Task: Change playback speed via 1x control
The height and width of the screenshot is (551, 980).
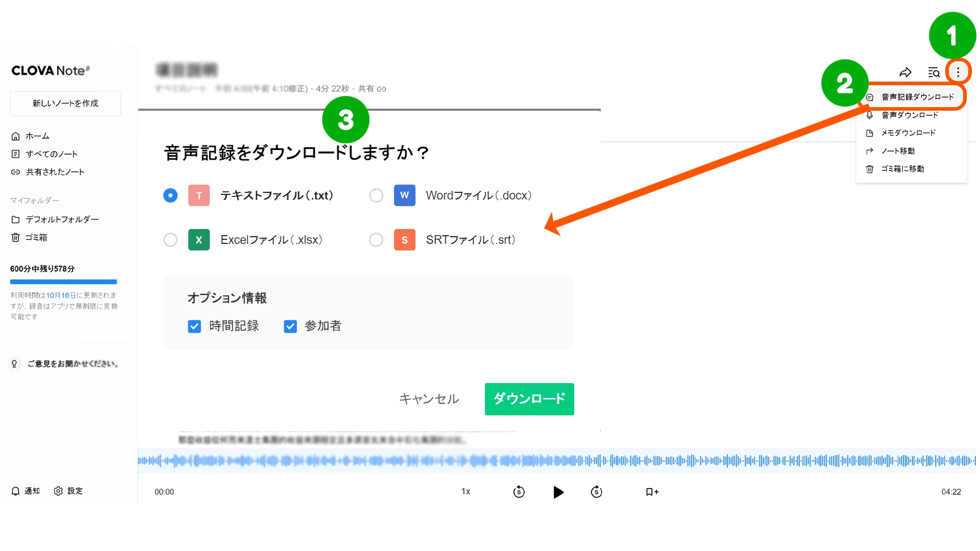Action: click(x=466, y=491)
